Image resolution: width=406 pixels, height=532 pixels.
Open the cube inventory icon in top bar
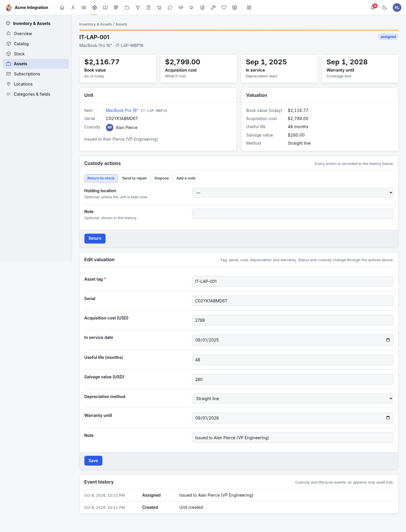coord(95,8)
